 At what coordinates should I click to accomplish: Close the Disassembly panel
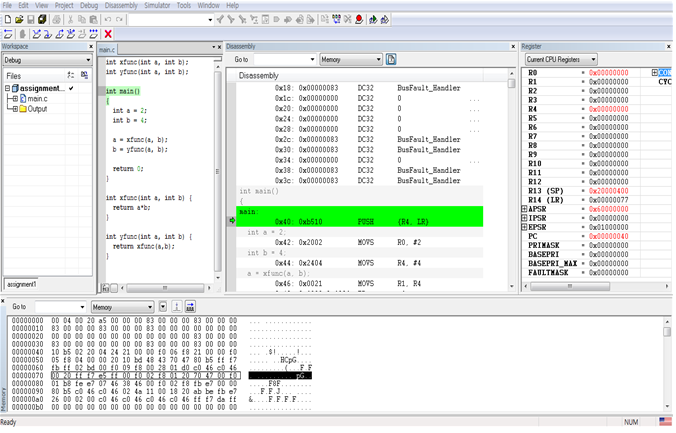point(513,47)
